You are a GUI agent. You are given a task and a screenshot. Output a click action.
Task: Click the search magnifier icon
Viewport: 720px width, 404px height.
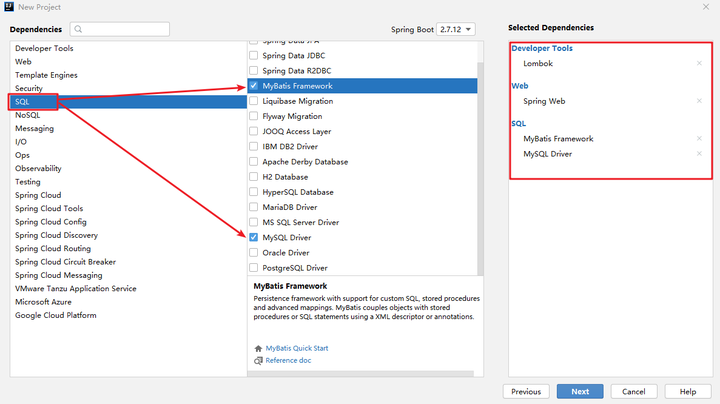(79, 29)
